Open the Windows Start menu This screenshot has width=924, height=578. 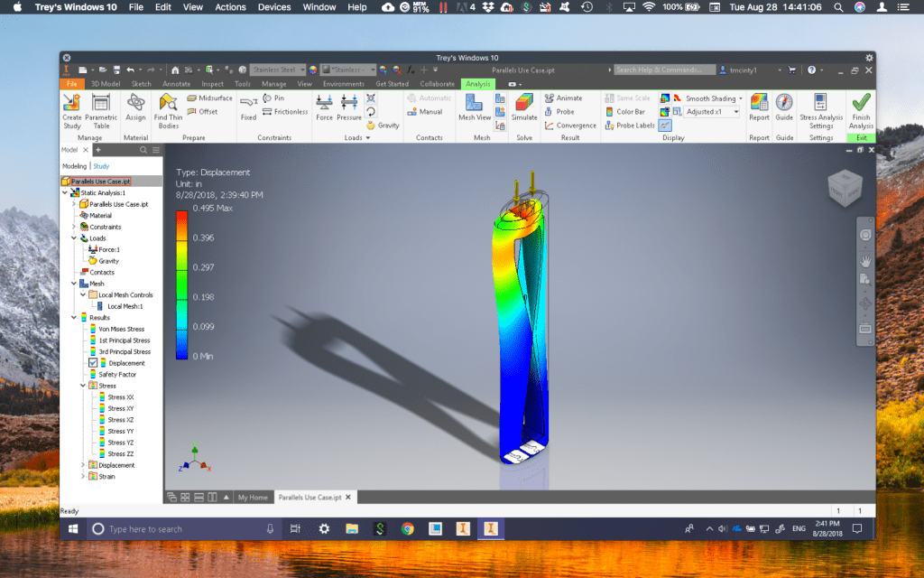(73, 529)
